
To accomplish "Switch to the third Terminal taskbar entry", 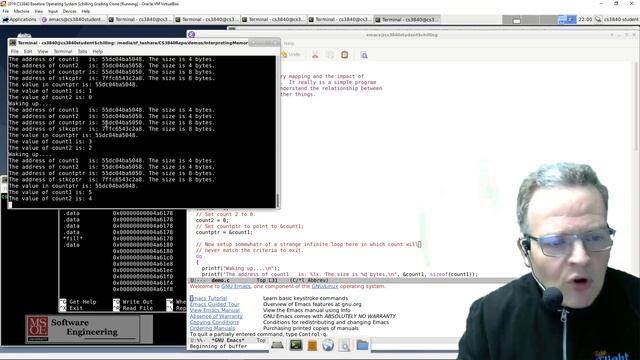I will (x=273, y=19).
